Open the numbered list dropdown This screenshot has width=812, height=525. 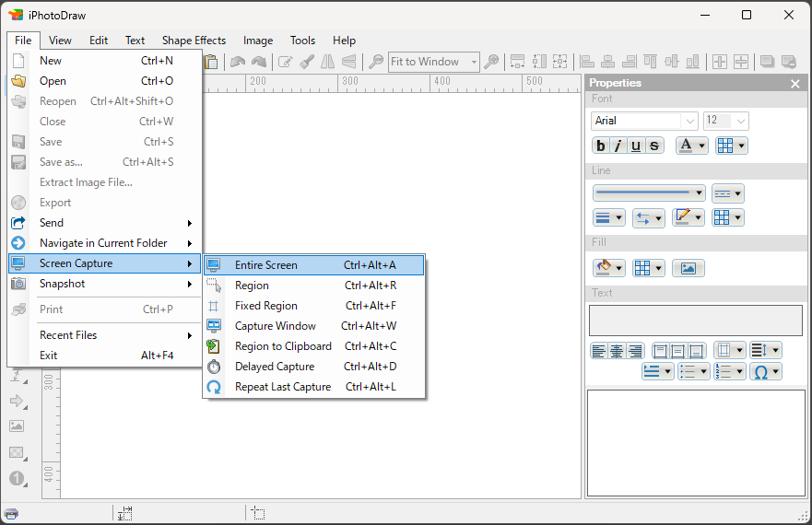[x=730, y=371]
